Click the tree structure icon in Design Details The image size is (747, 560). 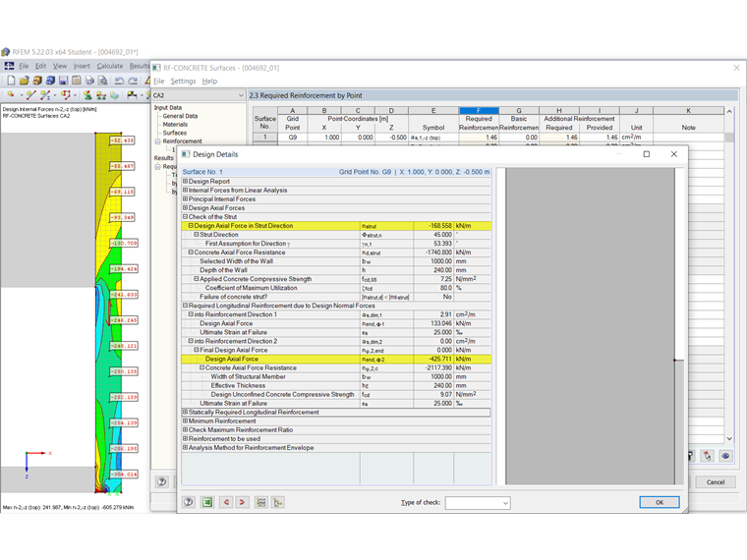[278, 502]
